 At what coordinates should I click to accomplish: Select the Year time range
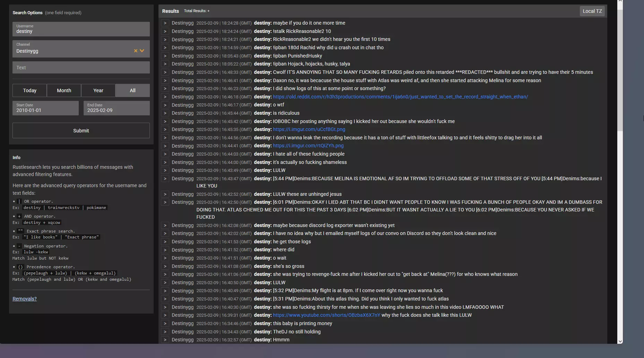tap(98, 90)
